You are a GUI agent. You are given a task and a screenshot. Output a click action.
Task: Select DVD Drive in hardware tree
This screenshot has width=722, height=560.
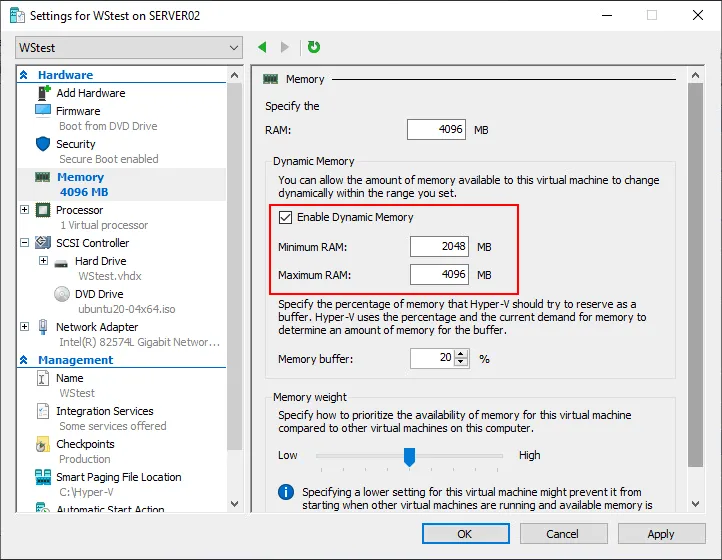pos(99,294)
